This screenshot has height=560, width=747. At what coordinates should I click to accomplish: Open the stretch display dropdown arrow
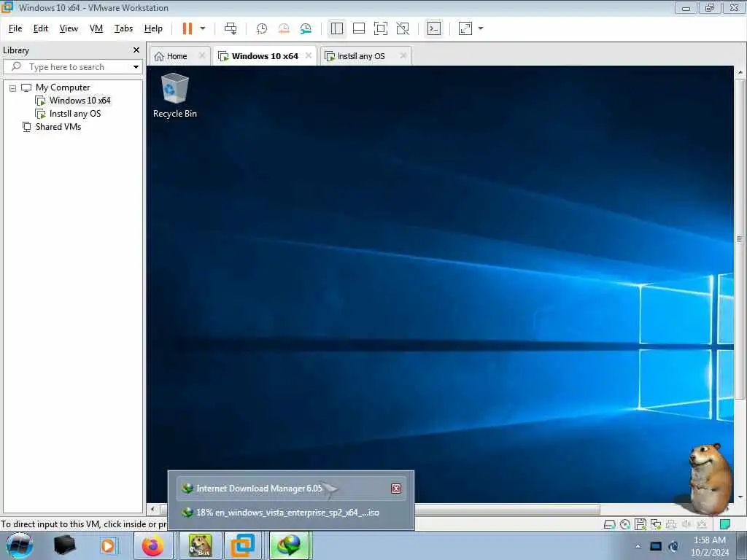click(481, 28)
